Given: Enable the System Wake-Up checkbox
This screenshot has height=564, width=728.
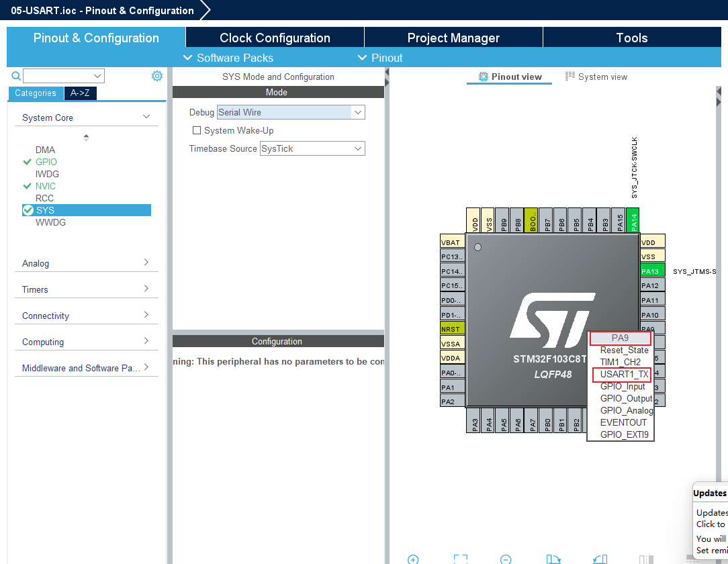Looking at the screenshot, I should coord(197,130).
